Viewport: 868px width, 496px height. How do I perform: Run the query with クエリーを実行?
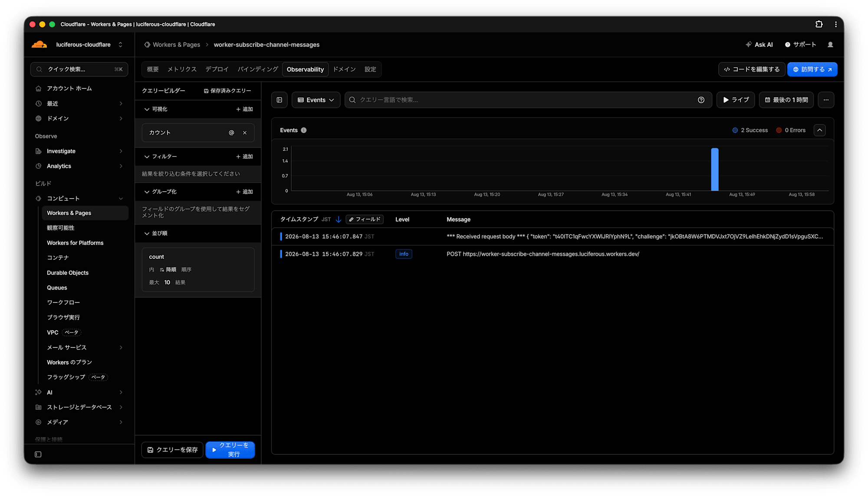[x=230, y=450]
